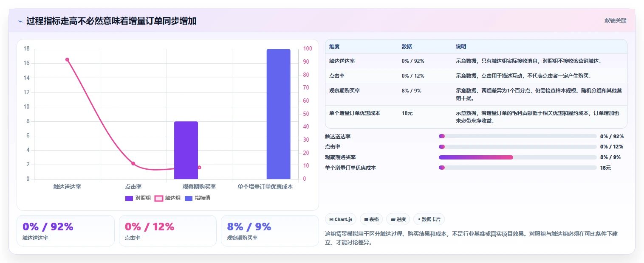Click the 单个增量订单优惠成本 progress bar

pyautogui.click(x=518, y=168)
